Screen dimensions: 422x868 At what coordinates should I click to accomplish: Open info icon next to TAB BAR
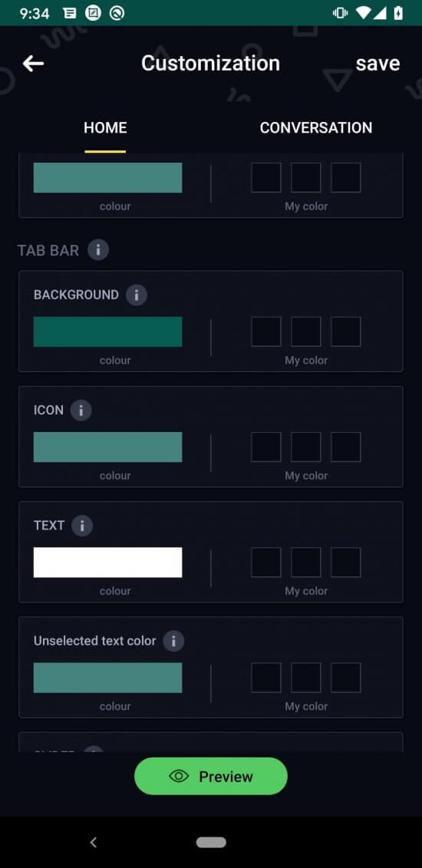click(98, 250)
